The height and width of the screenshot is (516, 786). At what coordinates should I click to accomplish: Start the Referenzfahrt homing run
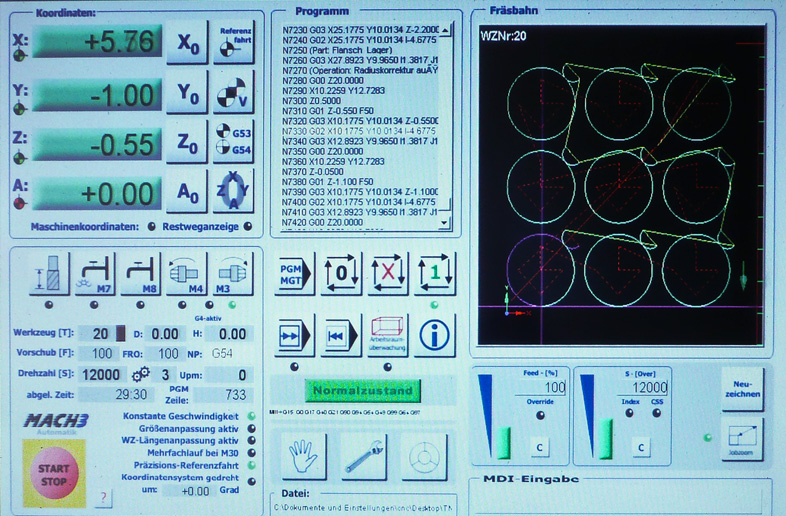[234, 42]
